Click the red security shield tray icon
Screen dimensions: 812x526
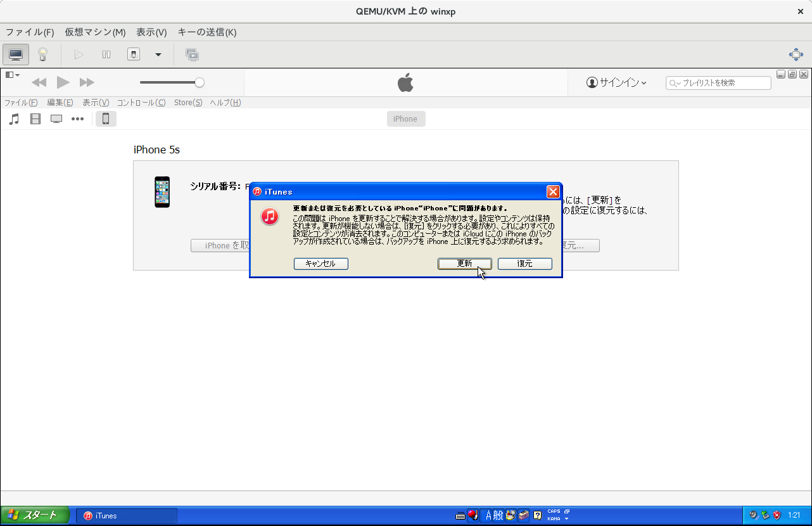click(x=777, y=515)
